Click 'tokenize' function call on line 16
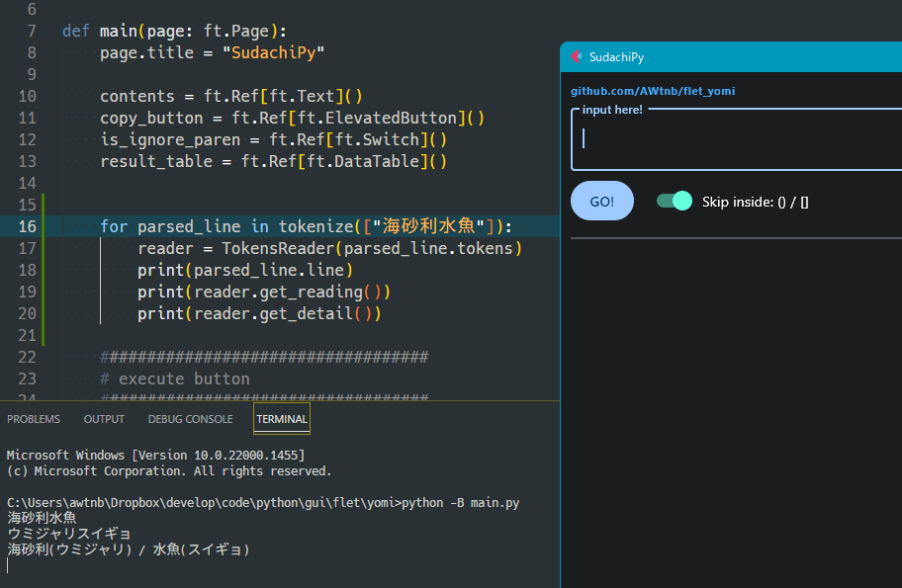 (x=316, y=226)
